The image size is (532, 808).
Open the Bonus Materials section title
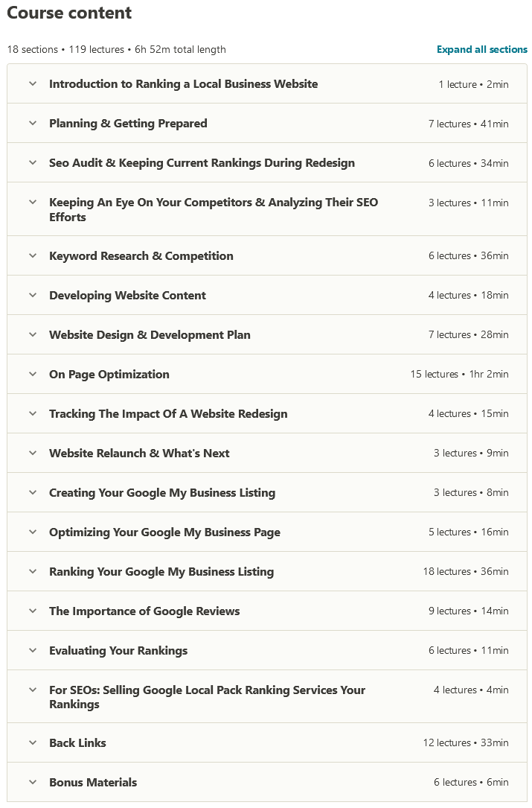[x=93, y=783]
